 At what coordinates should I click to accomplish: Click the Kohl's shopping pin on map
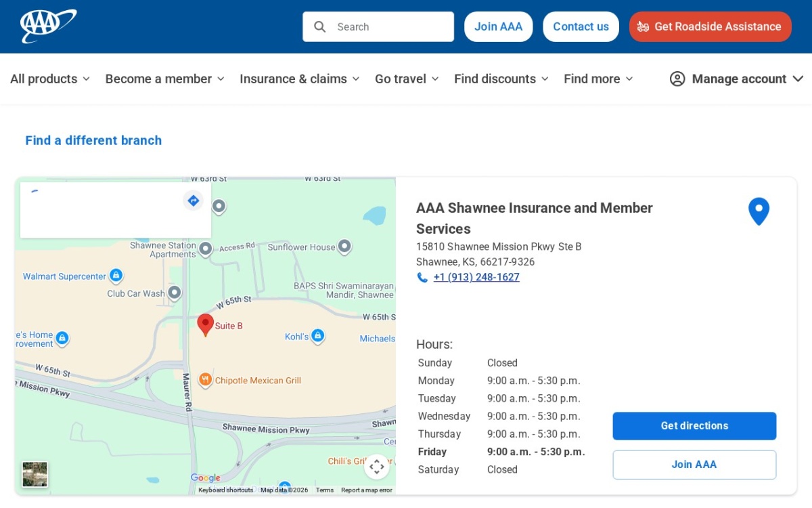point(317,336)
